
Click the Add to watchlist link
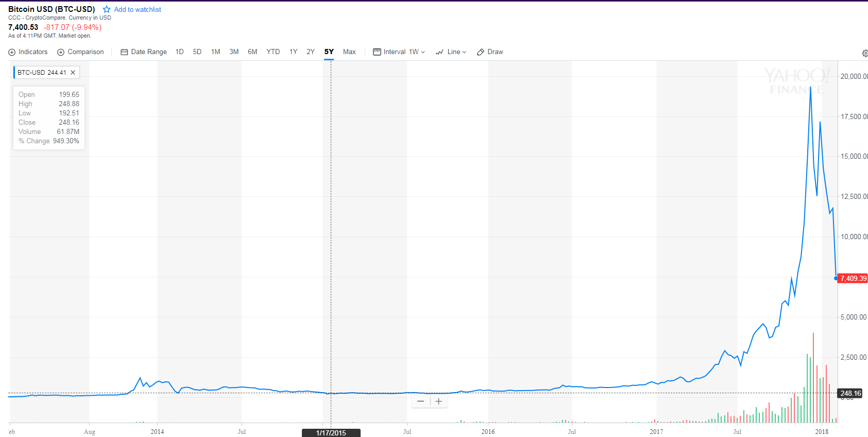tap(138, 9)
